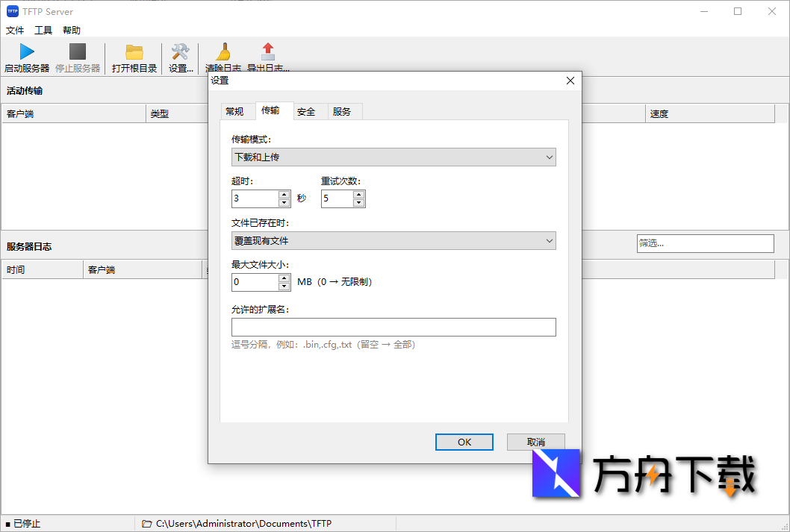
Task: Click the OK button
Action: pos(464,442)
